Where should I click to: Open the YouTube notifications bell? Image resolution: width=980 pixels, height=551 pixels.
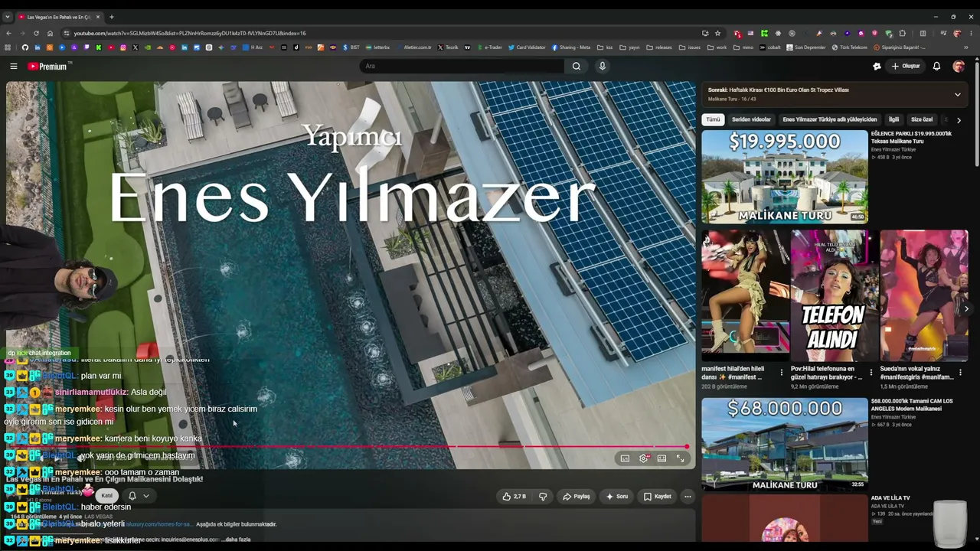[936, 67]
